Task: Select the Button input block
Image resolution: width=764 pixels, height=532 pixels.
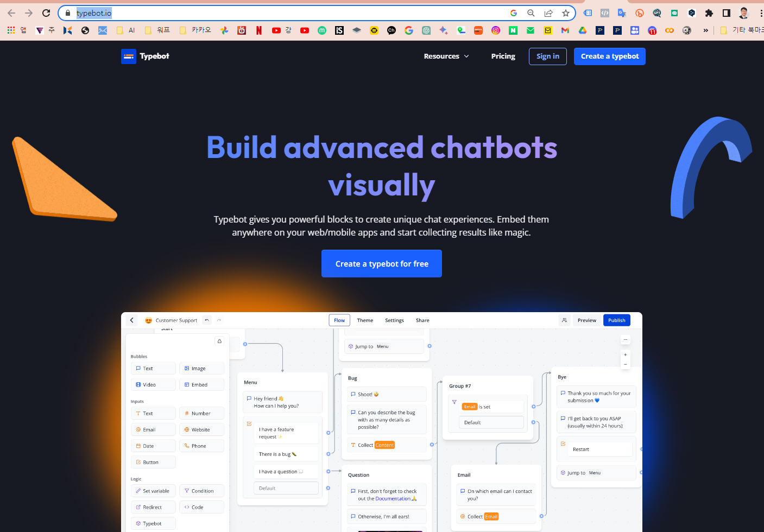Action: (x=153, y=462)
